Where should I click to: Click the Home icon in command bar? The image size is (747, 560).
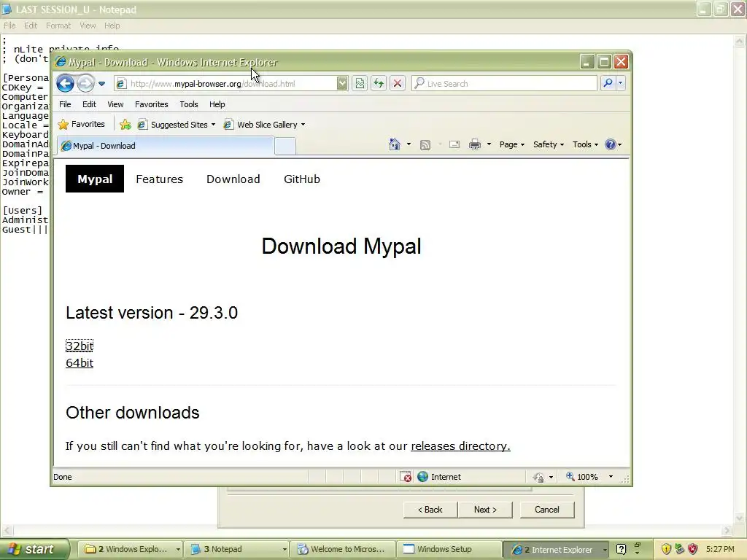pyautogui.click(x=395, y=144)
